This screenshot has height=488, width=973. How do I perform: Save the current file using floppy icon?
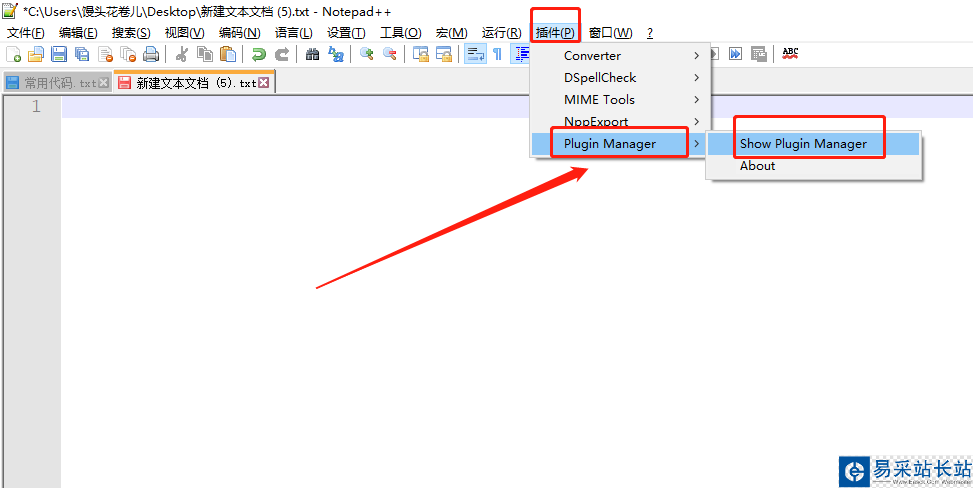pos(59,55)
